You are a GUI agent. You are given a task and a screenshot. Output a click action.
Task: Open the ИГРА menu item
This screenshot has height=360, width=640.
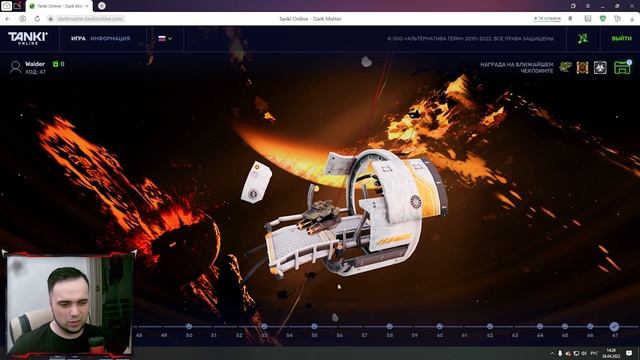pos(78,38)
